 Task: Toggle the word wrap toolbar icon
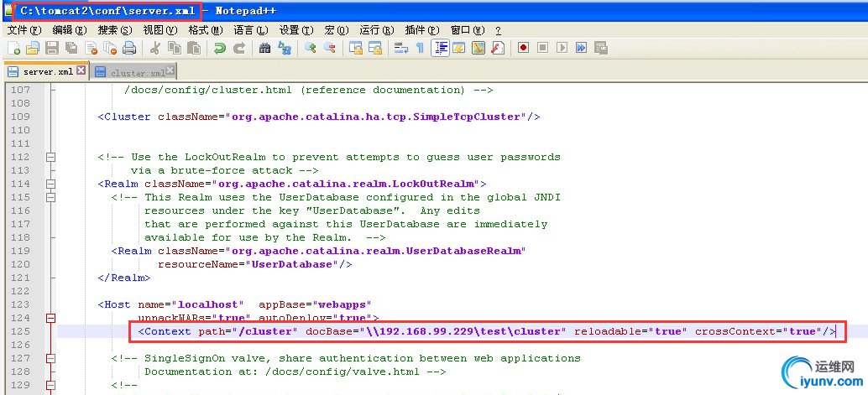click(400, 48)
